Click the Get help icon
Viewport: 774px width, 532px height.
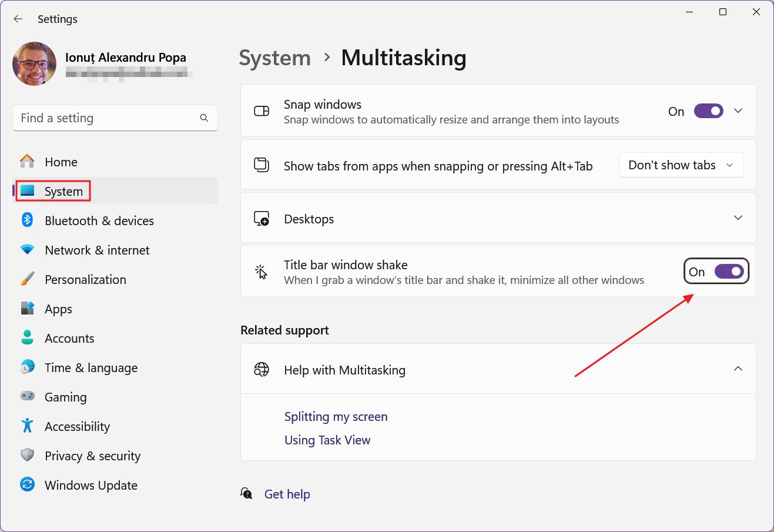pyautogui.click(x=246, y=493)
